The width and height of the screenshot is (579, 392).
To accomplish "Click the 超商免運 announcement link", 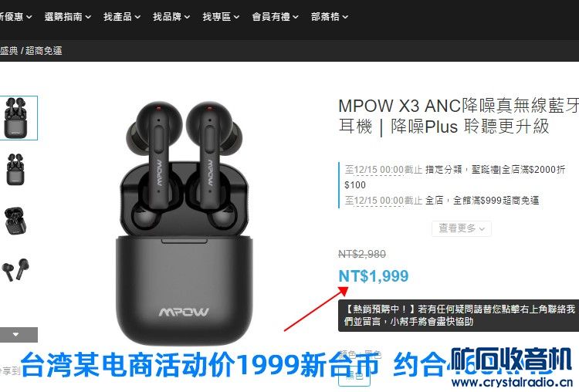I will (43, 51).
